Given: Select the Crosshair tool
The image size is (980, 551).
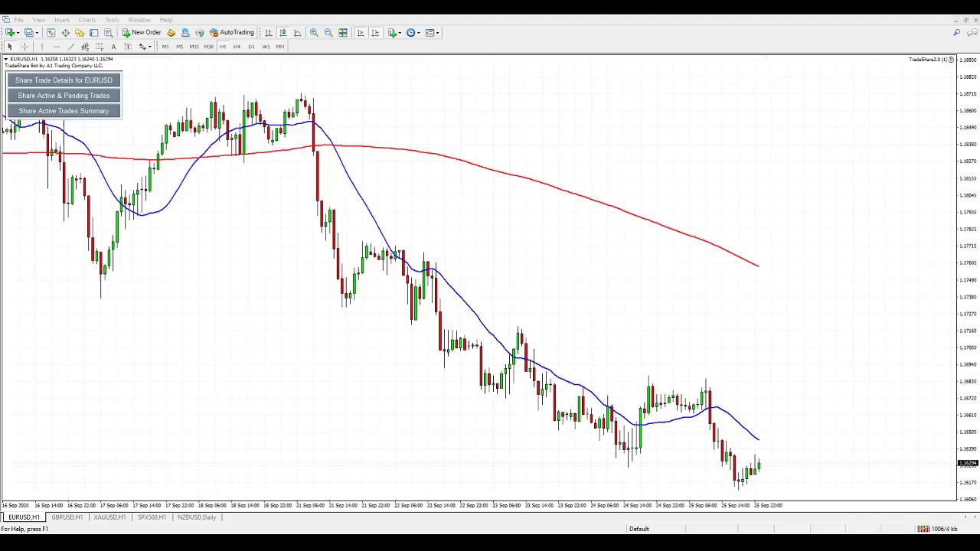Looking at the screenshot, I should tap(24, 47).
